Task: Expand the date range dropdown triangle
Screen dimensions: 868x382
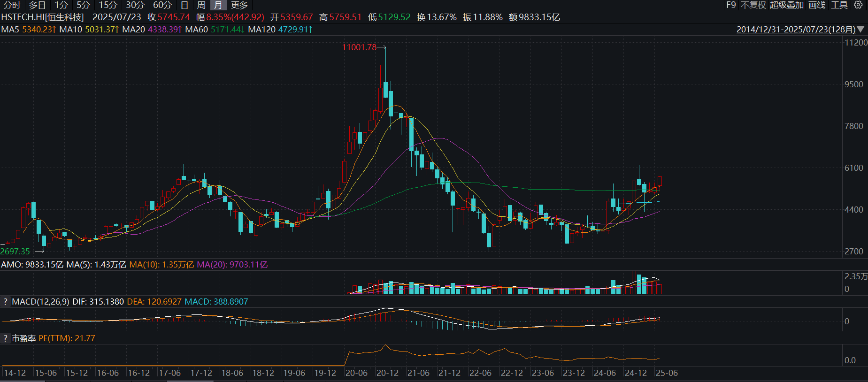Action: click(860, 29)
